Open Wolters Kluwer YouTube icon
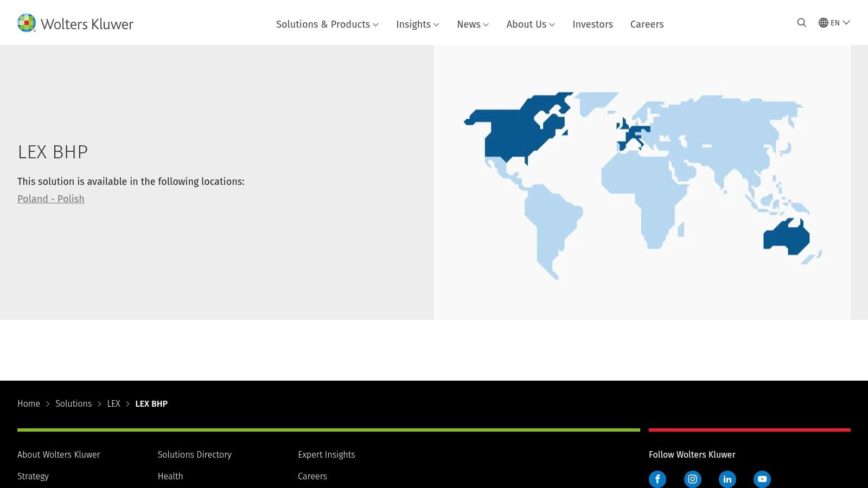The height and width of the screenshot is (488, 868). click(x=762, y=479)
